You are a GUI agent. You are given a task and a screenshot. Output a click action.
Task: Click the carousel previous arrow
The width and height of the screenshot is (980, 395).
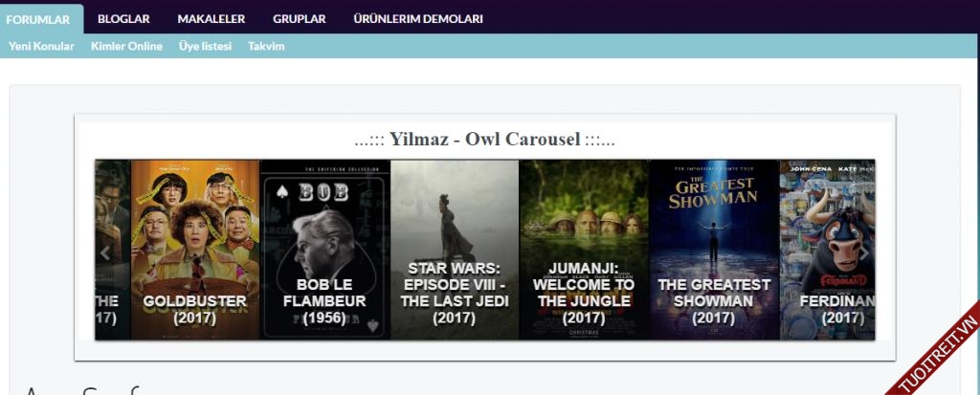[x=105, y=253]
